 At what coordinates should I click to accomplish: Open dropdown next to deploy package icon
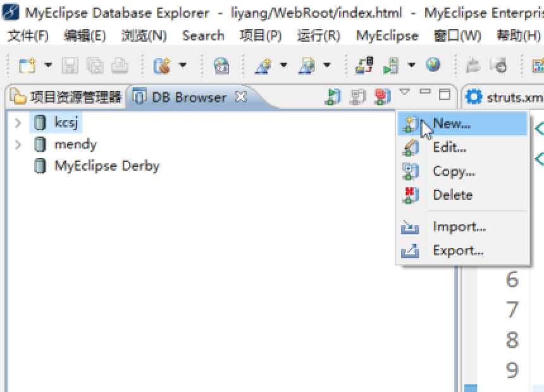(182, 65)
